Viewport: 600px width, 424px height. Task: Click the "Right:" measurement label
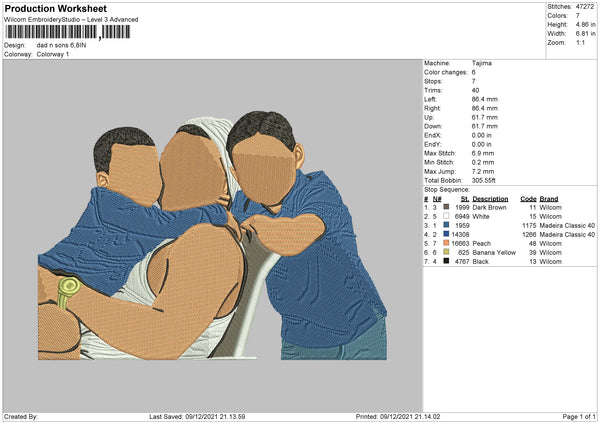(432, 108)
